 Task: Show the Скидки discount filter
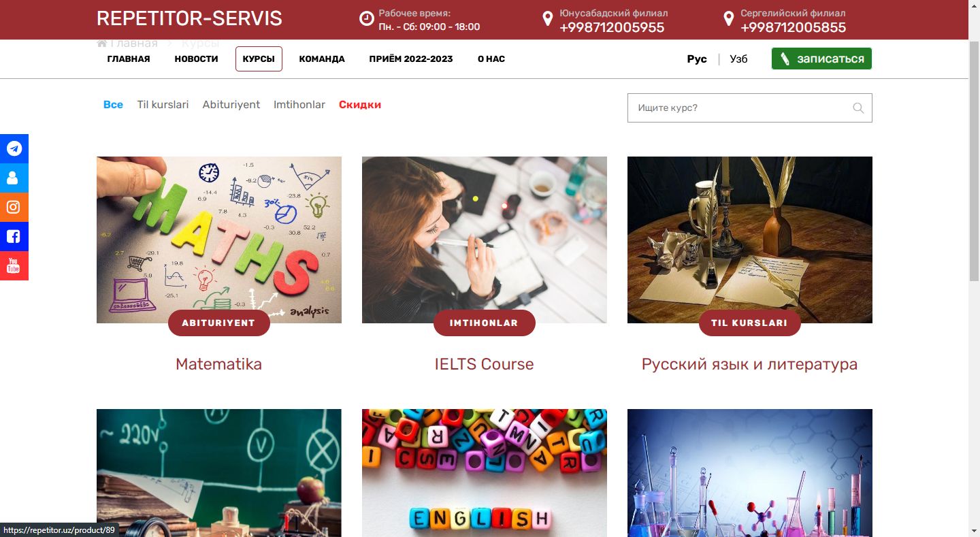(x=360, y=105)
